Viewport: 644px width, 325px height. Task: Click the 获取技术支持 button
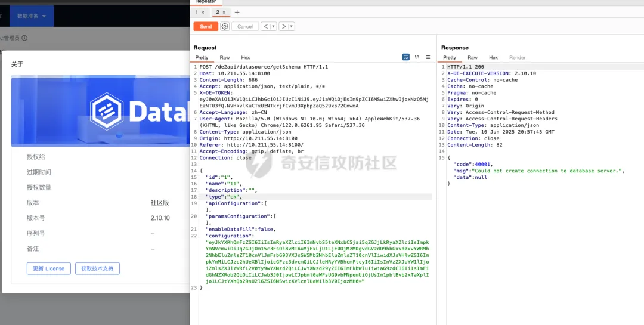97,268
